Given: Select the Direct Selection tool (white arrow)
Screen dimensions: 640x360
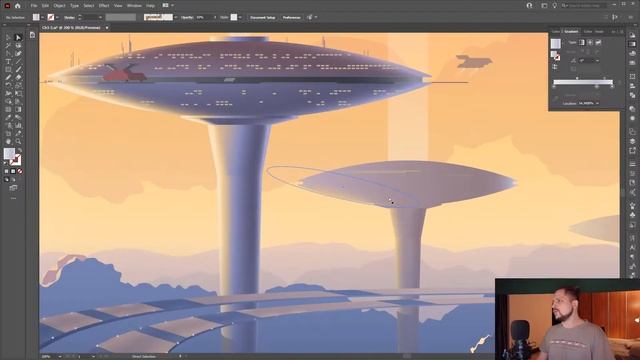Looking at the screenshot, I should [x=18, y=38].
